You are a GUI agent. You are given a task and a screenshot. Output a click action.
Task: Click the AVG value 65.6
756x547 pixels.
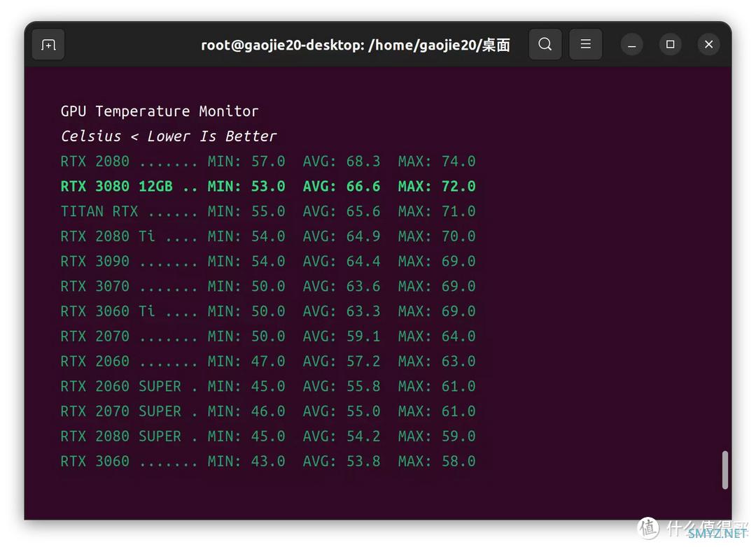tap(363, 211)
